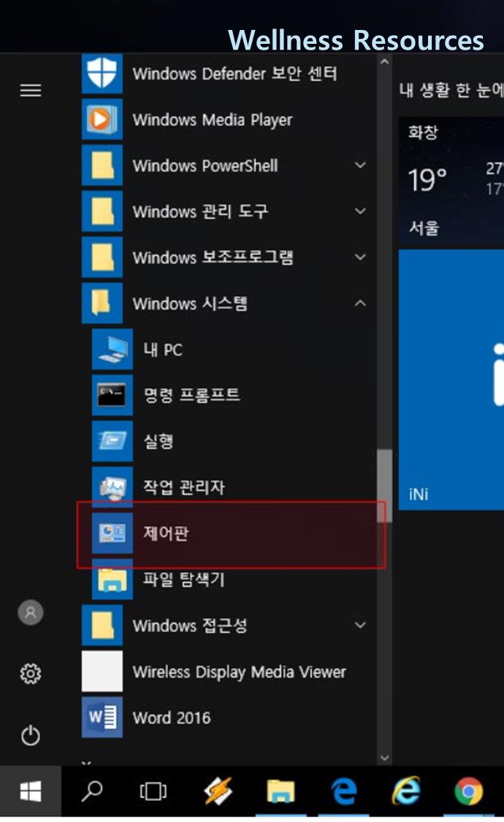Image resolution: width=504 pixels, height=822 pixels.
Task: Click the app list scroll down arrow
Action: point(384,758)
